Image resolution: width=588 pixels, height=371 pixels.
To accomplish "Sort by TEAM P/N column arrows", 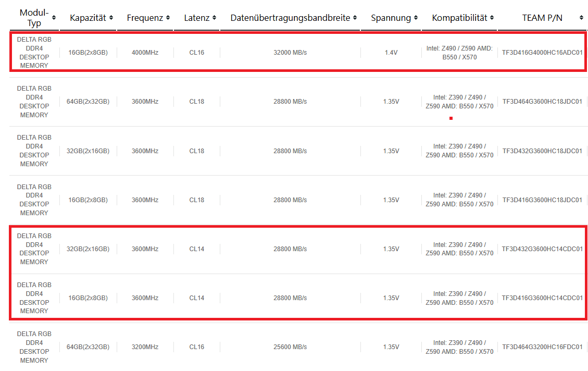I will pos(581,18).
